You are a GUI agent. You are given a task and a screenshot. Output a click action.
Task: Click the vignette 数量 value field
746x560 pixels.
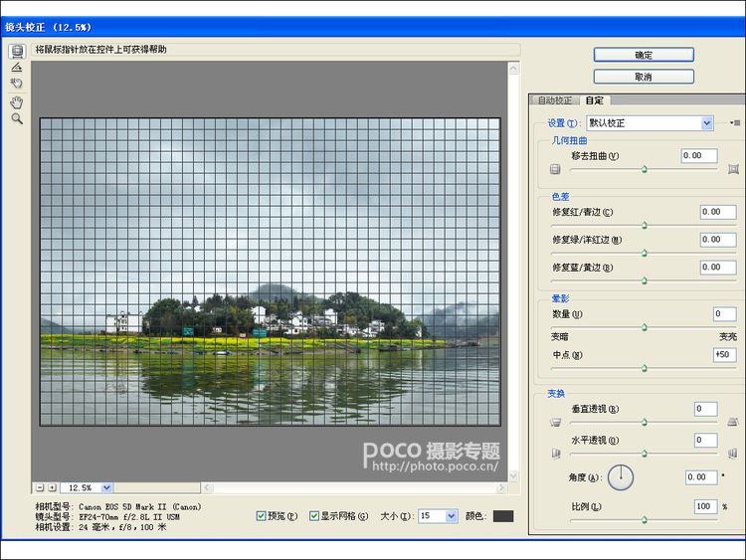725,314
